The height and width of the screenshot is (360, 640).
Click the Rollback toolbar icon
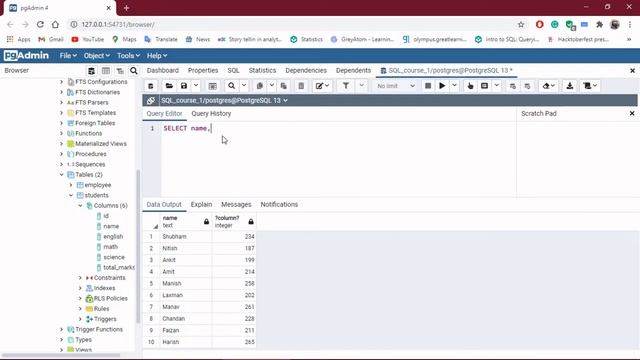(527, 86)
